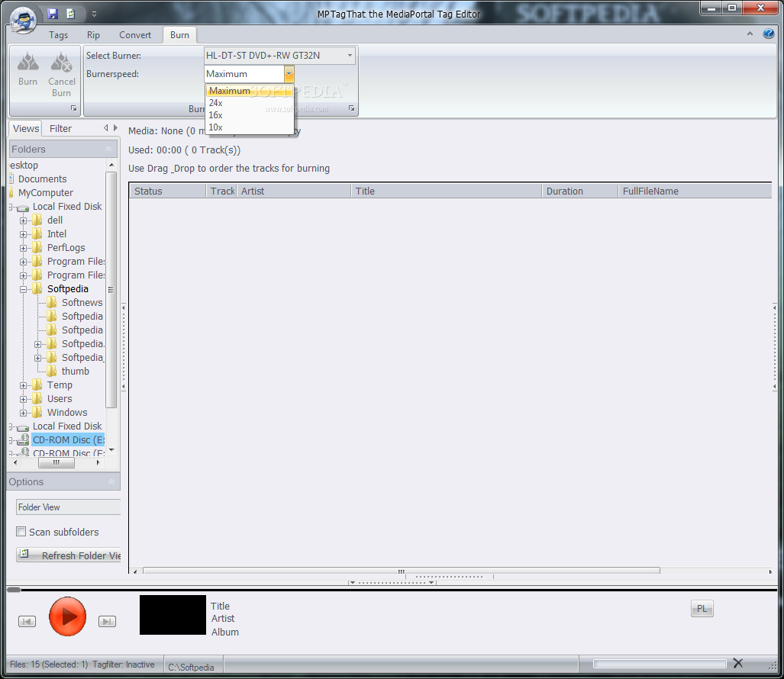Collapse the Options panel header
Screen dimensions: 784x679
pos(63,481)
